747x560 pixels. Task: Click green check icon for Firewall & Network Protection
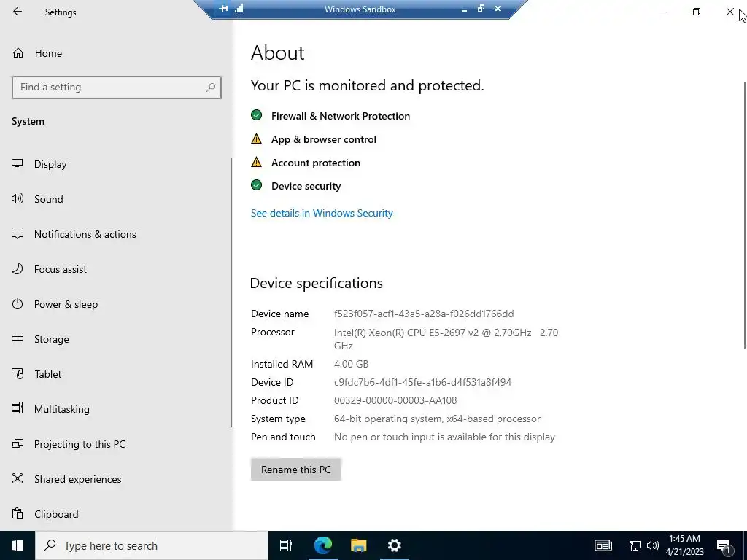(256, 115)
